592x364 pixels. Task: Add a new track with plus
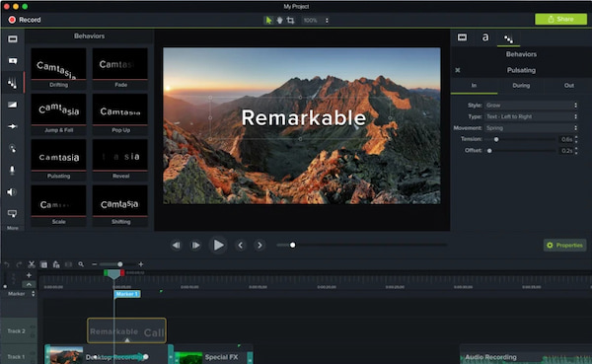[x=29, y=275]
